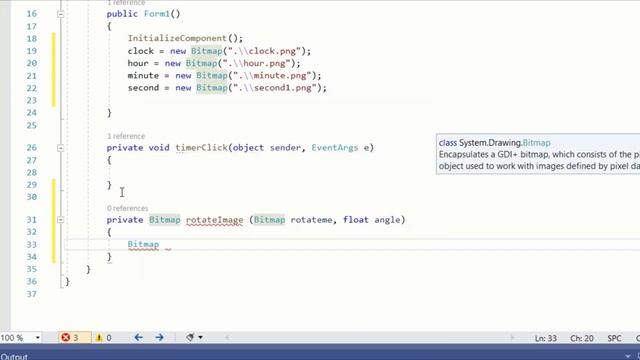Image resolution: width=640 pixels, height=360 pixels.
Task: Click the 'Ch: 20' character indicator
Action: [x=582, y=338]
